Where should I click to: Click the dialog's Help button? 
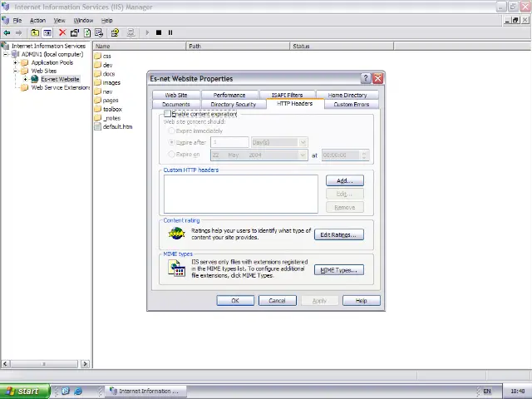tap(362, 301)
